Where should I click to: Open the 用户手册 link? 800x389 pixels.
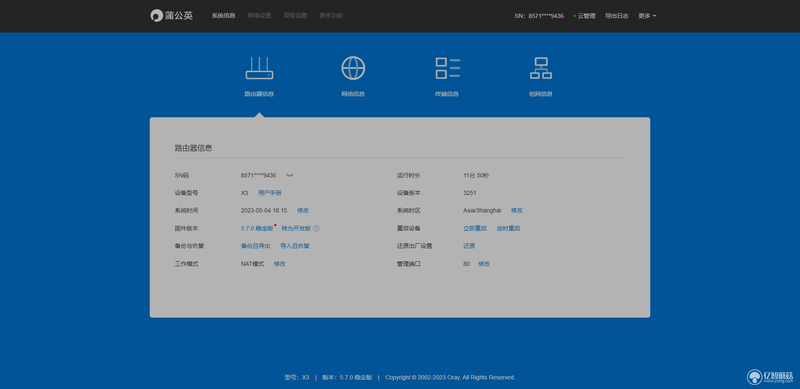pos(269,193)
